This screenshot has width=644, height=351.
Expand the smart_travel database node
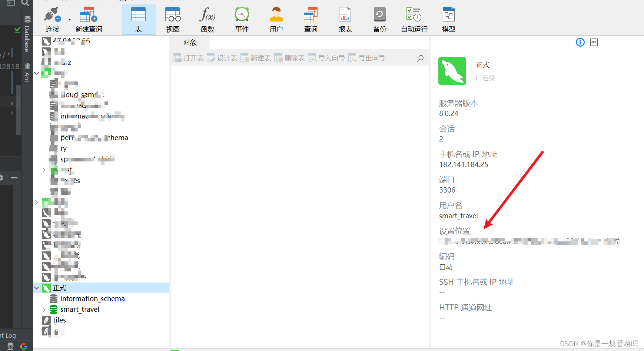click(44, 309)
